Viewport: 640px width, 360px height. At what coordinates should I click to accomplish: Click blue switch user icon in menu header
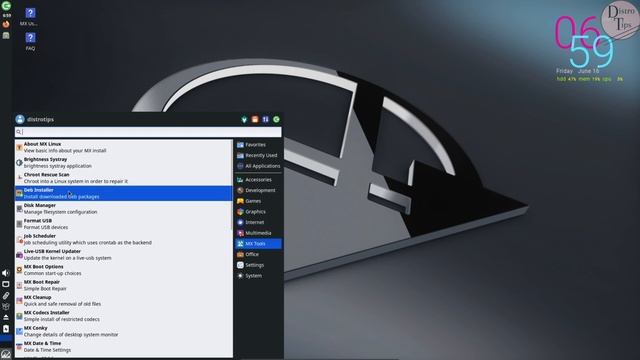pyautogui.click(x=266, y=119)
